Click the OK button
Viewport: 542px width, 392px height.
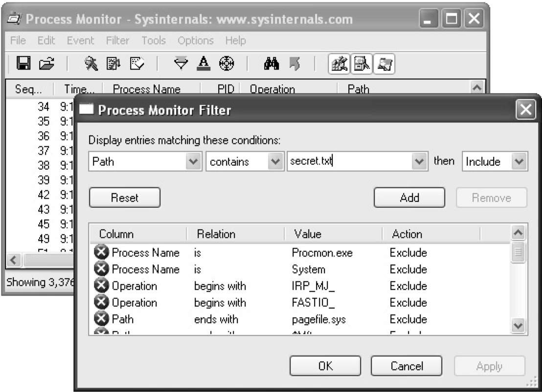click(325, 366)
